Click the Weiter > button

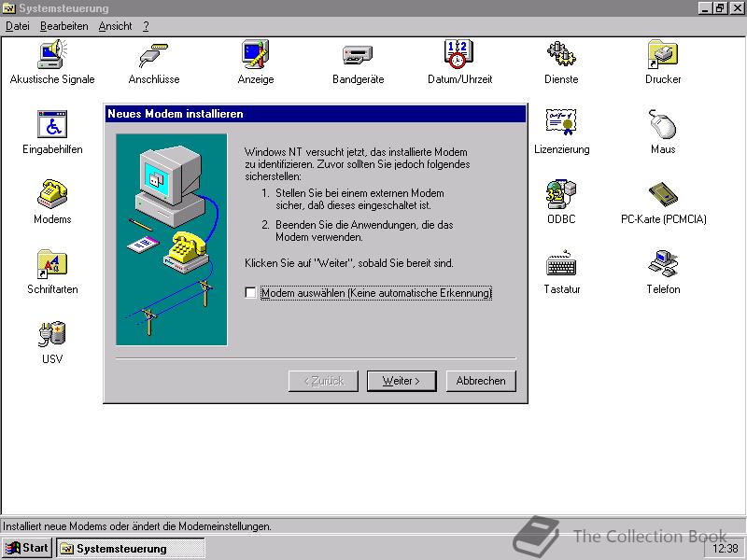(x=402, y=381)
